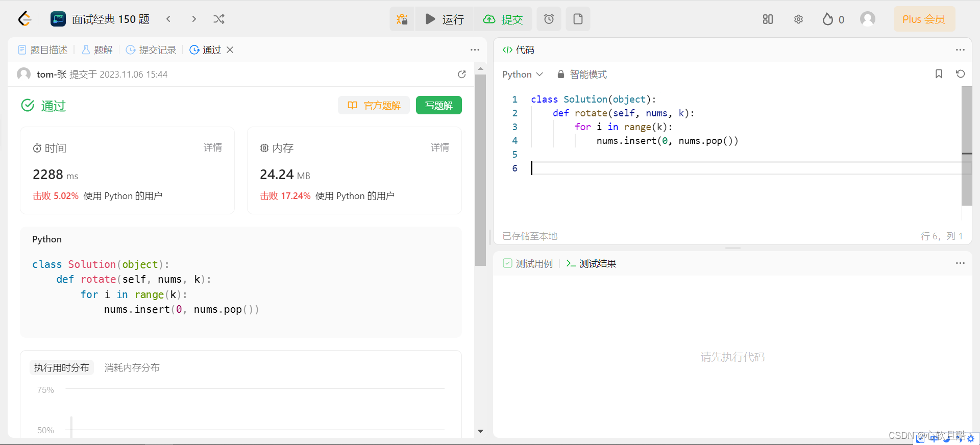Open the notes page icon
980x445 pixels.
(578, 19)
